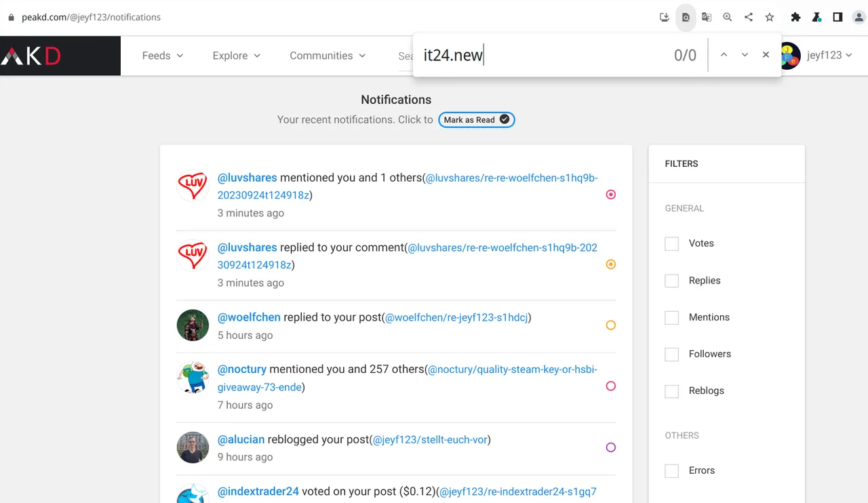Image resolution: width=868 pixels, height=503 pixels.
Task: Click luvshares avatar on the reply notification
Action: tap(193, 256)
